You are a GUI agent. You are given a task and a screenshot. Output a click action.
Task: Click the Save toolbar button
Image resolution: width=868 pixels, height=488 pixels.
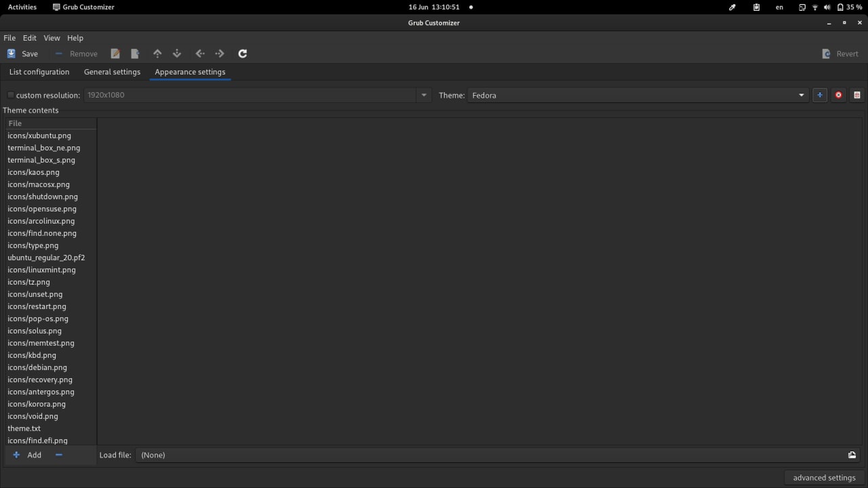pyautogui.click(x=22, y=54)
